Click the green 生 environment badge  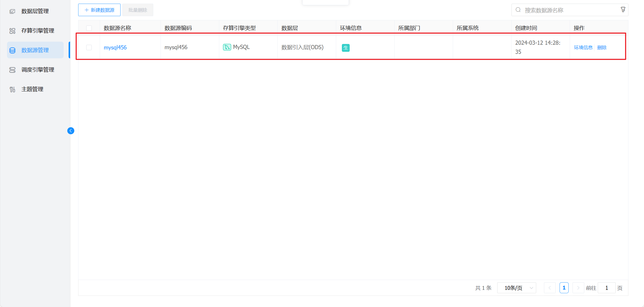tap(346, 48)
